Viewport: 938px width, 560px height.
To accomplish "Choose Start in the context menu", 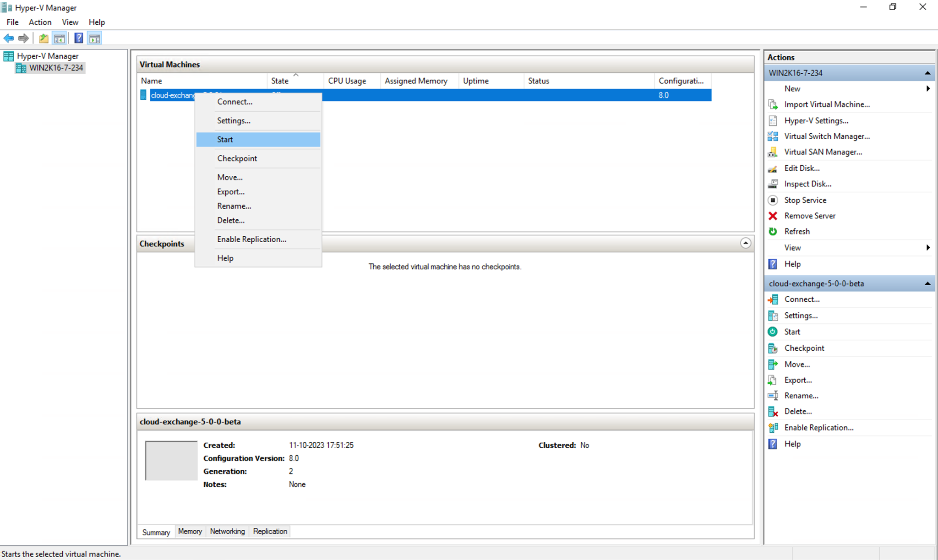I will 258,140.
